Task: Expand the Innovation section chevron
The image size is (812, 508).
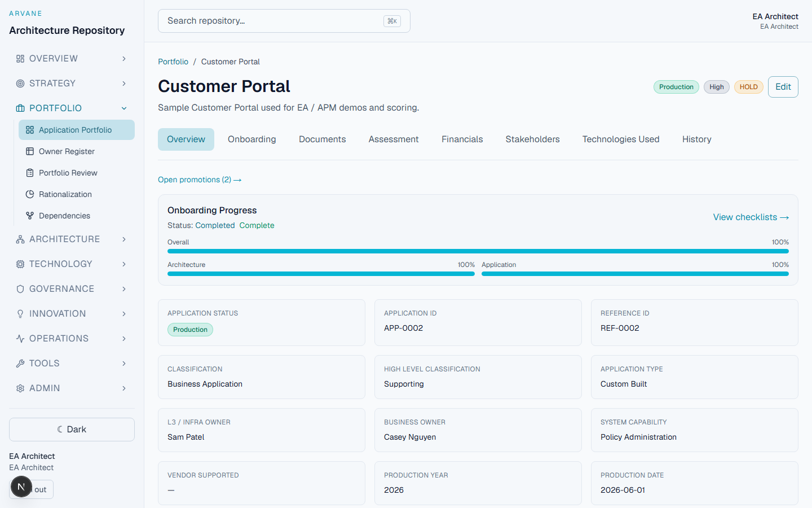Action: tap(124, 314)
